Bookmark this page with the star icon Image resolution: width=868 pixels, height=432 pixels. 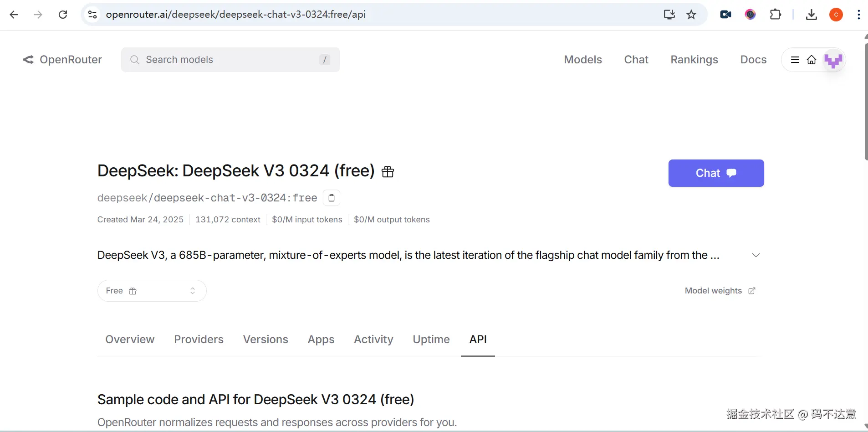[x=691, y=15]
